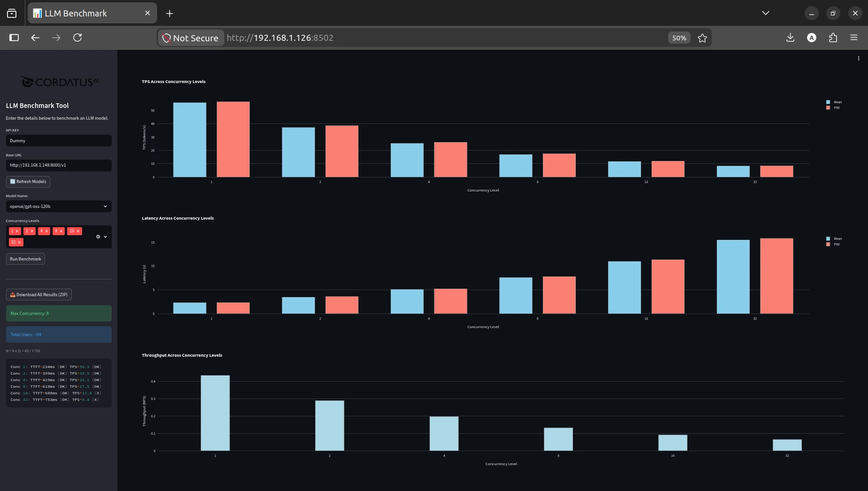Click the Base URL input field
Viewport: 868px width, 491px height.
pos(59,165)
